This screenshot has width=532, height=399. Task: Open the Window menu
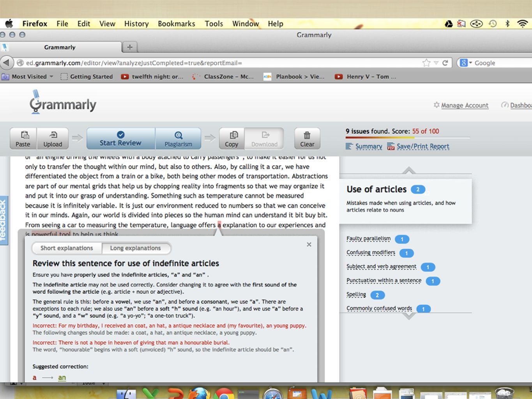(x=246, y=23)
